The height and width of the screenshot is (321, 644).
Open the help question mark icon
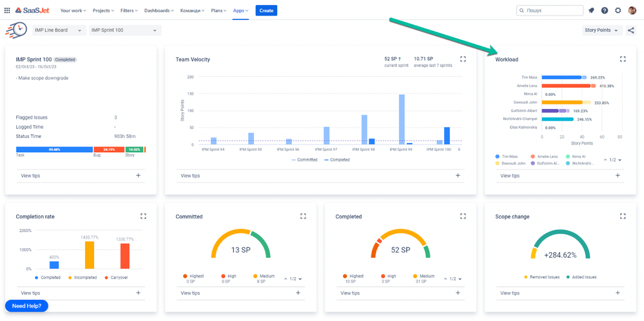coord(605,10)
